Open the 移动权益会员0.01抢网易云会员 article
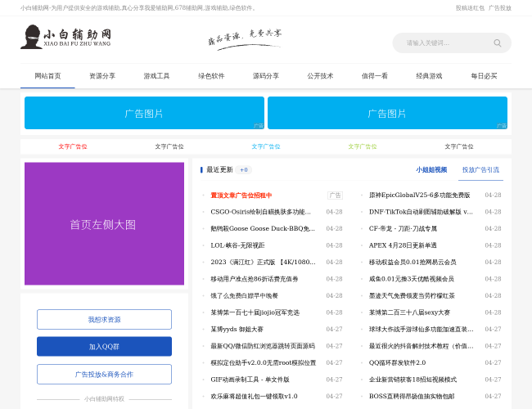Viewport: 532px width, 409px height. coord(413,262)
